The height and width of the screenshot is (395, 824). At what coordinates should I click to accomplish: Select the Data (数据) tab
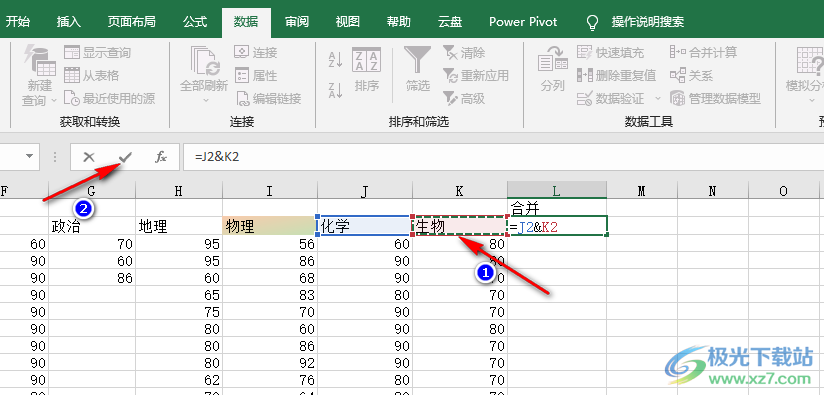[246, 22]
